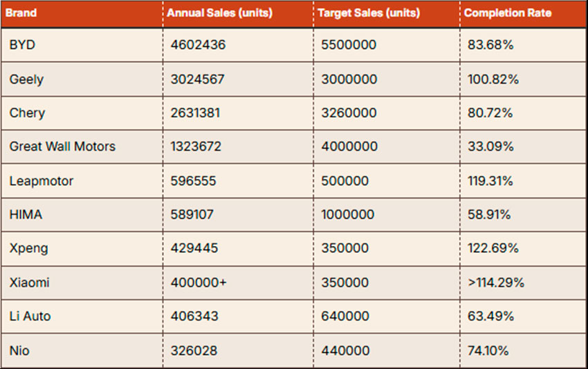The width and height of the screenshot is (588, 369).
Task: Select Nio target sales 440000 cell
Action: 345,350
